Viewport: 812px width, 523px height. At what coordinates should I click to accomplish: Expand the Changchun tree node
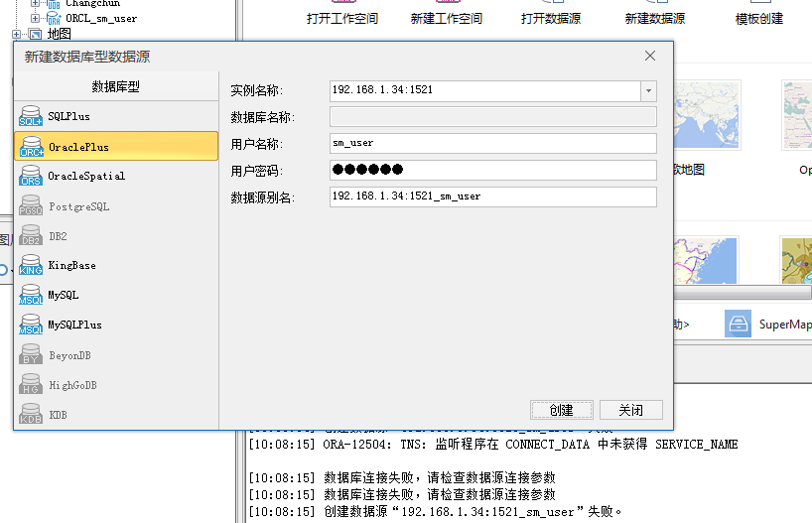(35, 3)
